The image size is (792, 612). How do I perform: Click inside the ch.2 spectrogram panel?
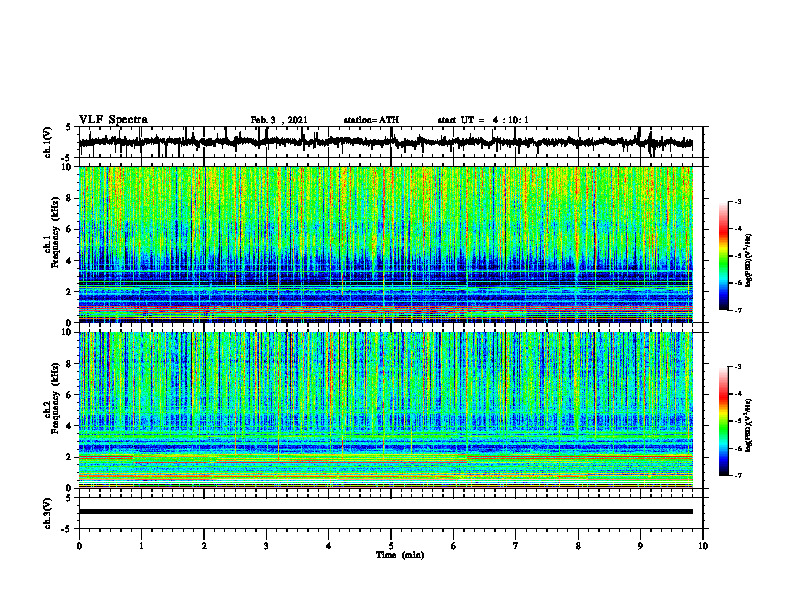coord(385,410)
